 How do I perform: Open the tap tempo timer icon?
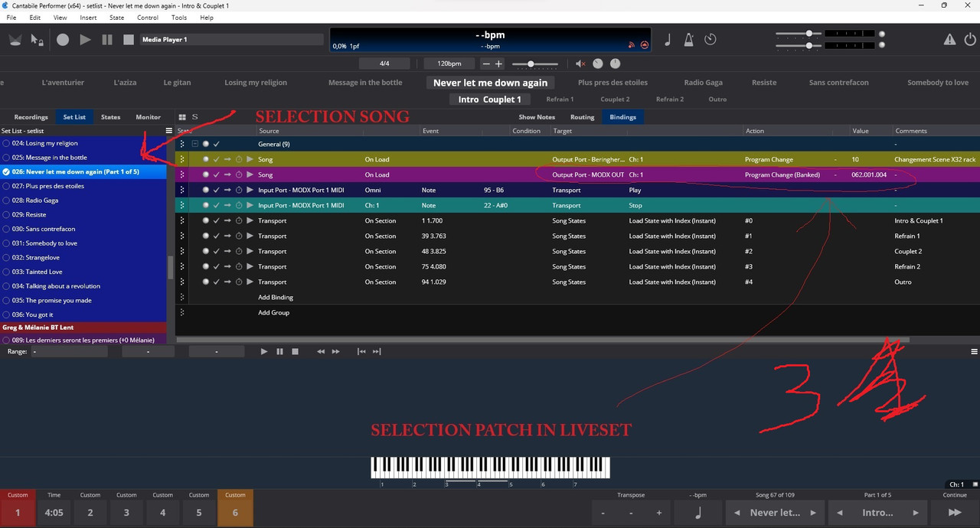pos(710,40)
